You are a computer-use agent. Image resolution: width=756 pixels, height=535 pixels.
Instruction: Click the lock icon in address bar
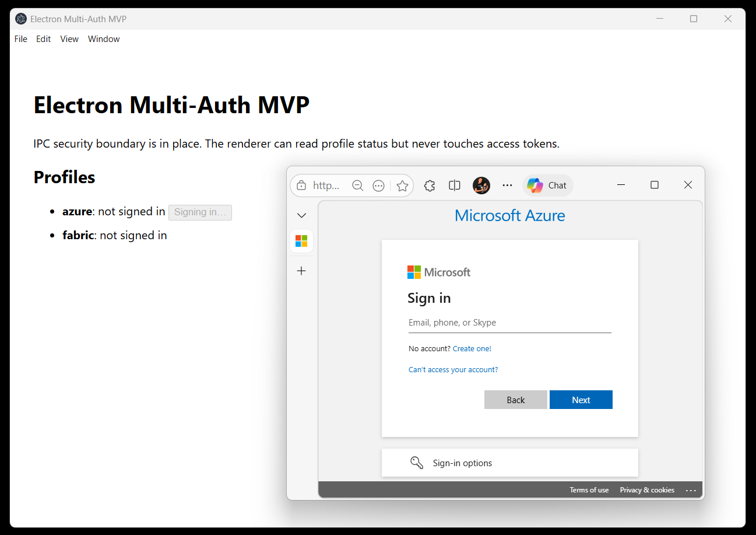click(x=301, y=186)
